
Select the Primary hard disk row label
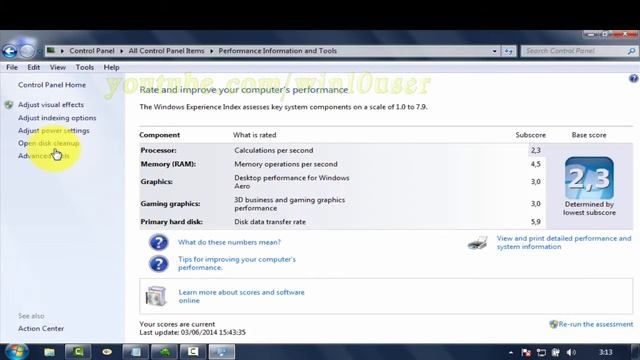pos(171,222)
